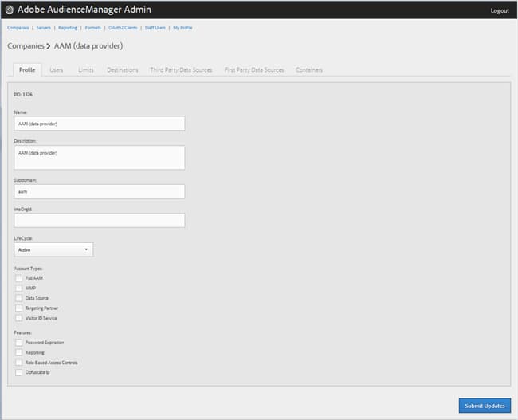Click the AAM (data provider) breadcrumb title
This screenshot has height=420, width=518.
(88, 46)
